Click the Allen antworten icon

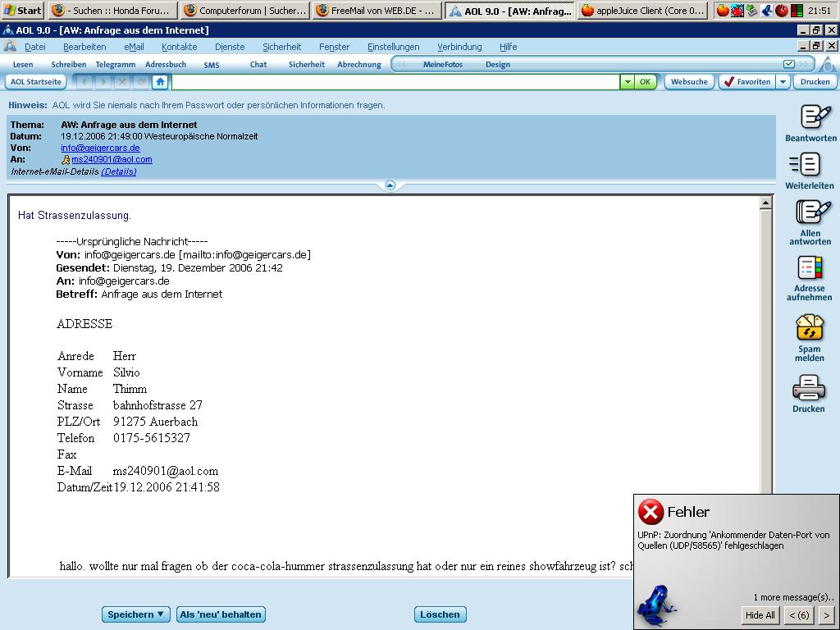click(x=813, y=212)
